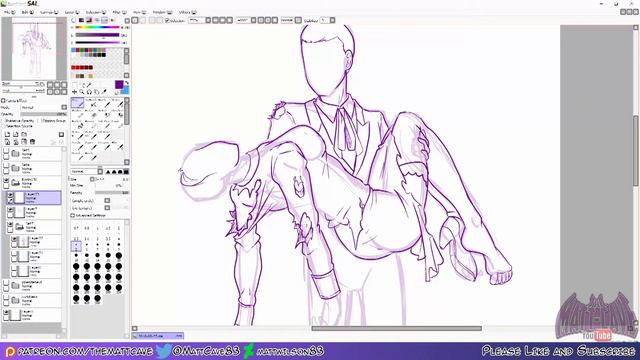The height and width of the screenshot is (360, 640).
Task: Toggle transparent color icon under foreground swatch
Action: tap(117, 92)
